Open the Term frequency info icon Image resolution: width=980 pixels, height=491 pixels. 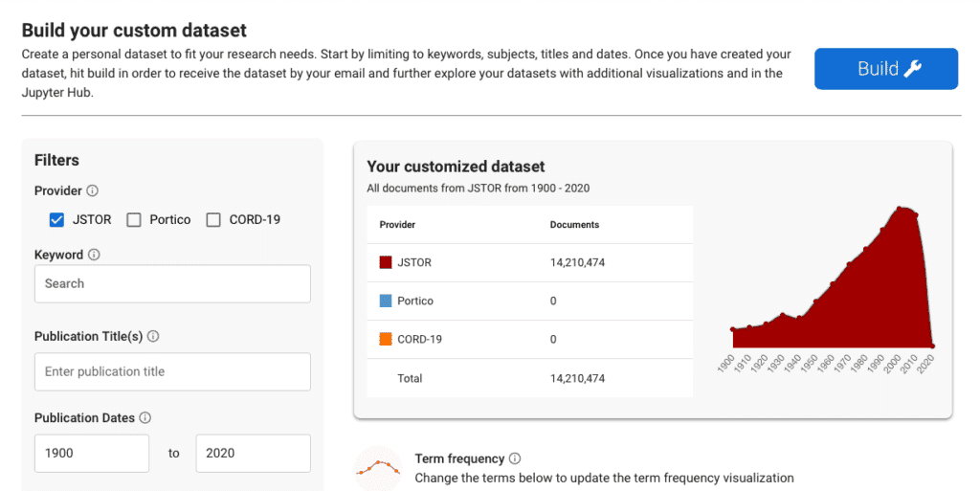point(515,458)
